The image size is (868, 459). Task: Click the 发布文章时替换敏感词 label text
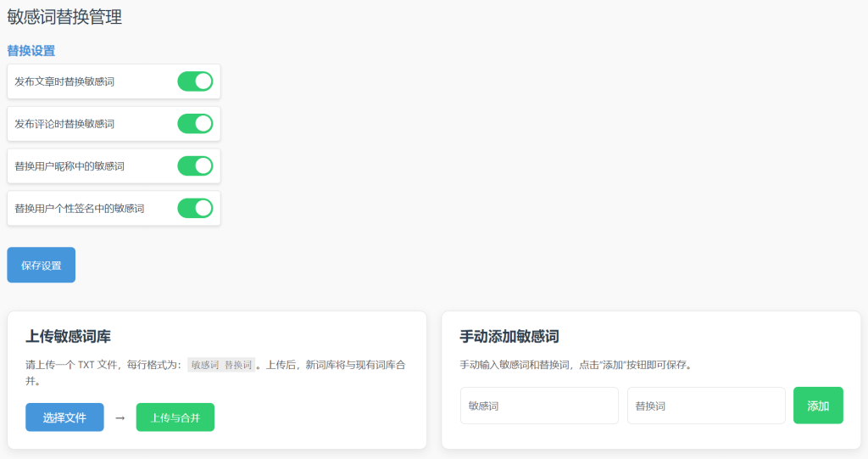click(x=64, y=81)
